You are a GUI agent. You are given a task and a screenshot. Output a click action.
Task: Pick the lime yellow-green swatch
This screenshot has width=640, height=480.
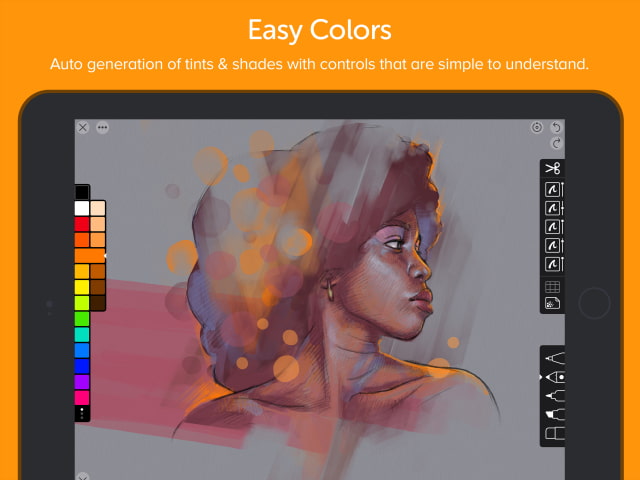(x=82, y=303)
